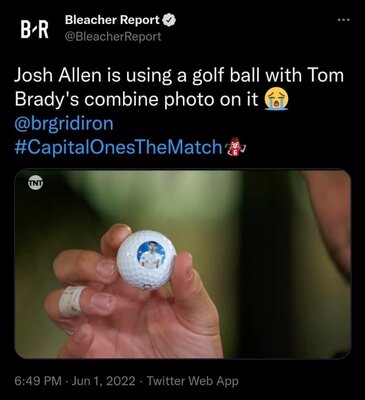Click the TNT logo watermark
365x400 pixels.
click(x=35, y=184)
